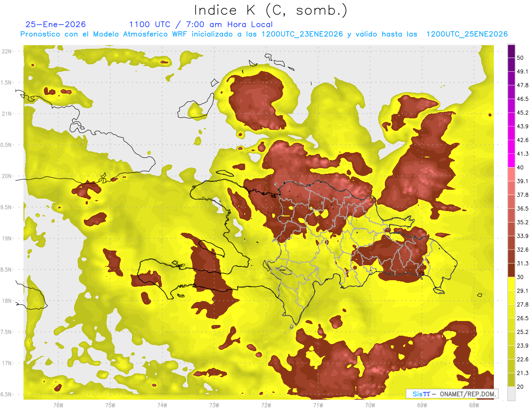
Task: Click the colorbar label "20"
Action: [520, 387]
